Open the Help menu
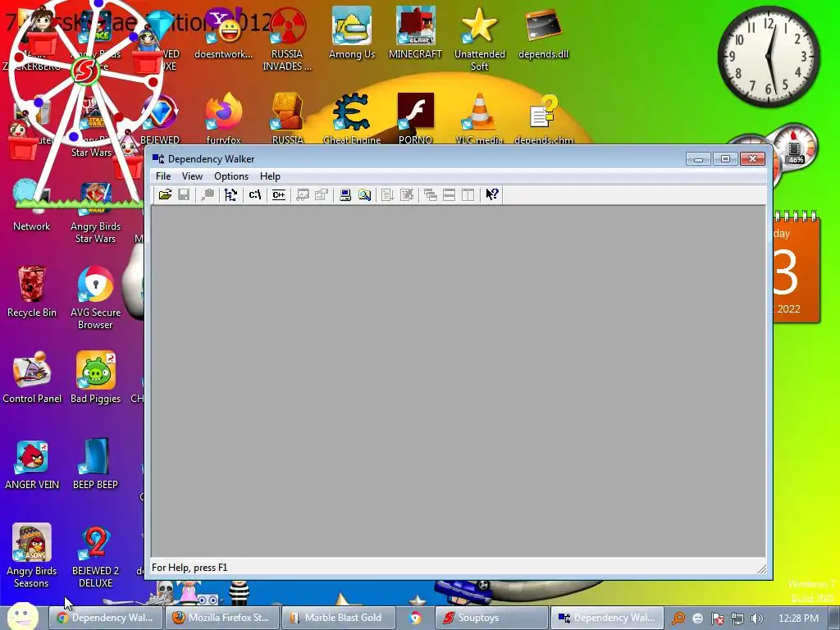This screenshot has width=840, height=630. [270, 176]
